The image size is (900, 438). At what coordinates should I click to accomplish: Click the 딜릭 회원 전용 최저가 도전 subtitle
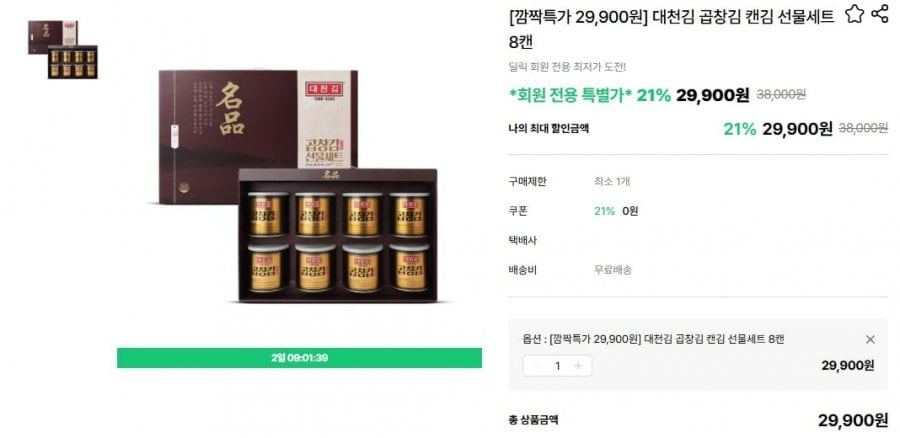pos(567,67)
